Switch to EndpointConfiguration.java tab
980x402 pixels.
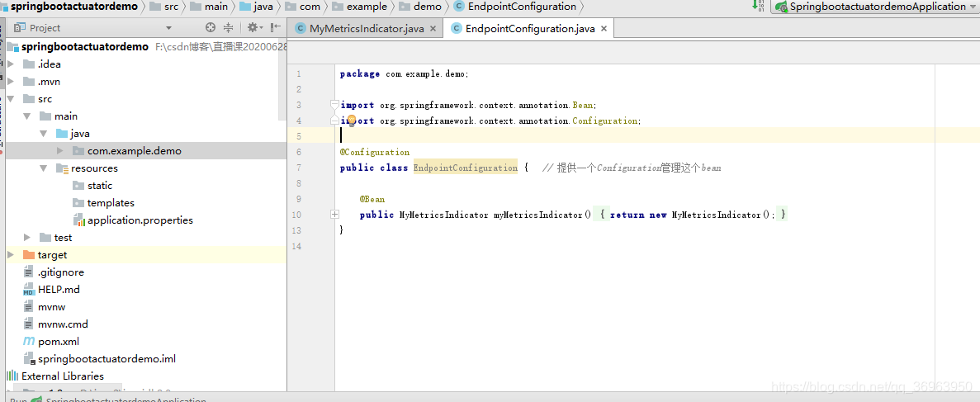coord(530,29)
